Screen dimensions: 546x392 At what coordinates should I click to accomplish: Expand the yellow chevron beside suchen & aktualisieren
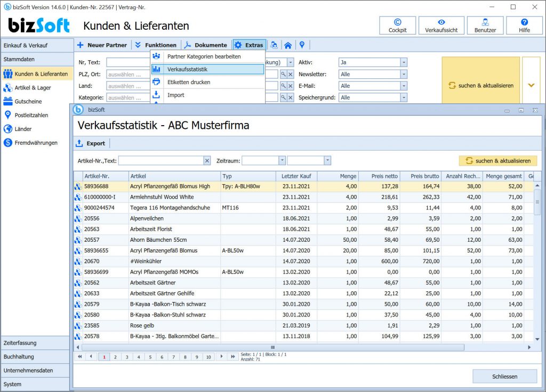[531, 85]
